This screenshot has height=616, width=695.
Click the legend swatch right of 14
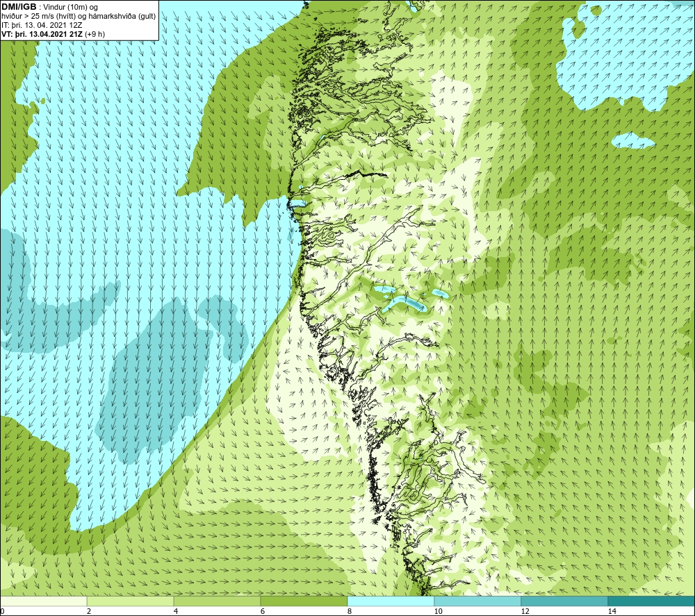652,601
